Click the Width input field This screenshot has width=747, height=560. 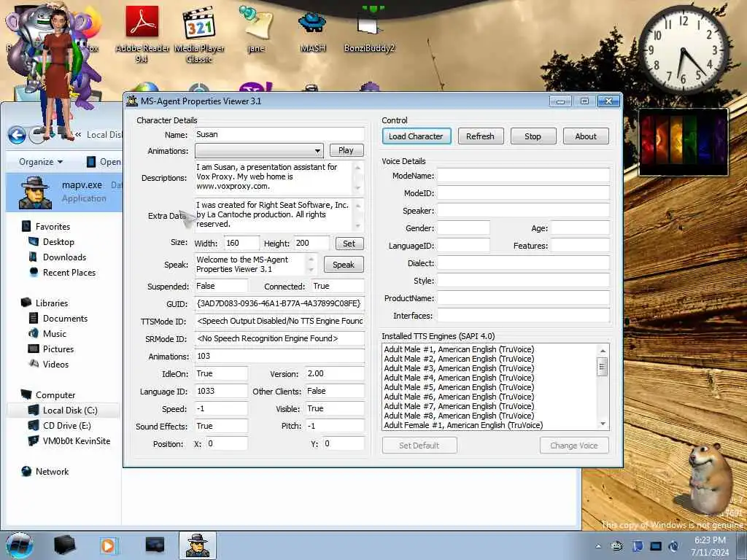[242, 243]
